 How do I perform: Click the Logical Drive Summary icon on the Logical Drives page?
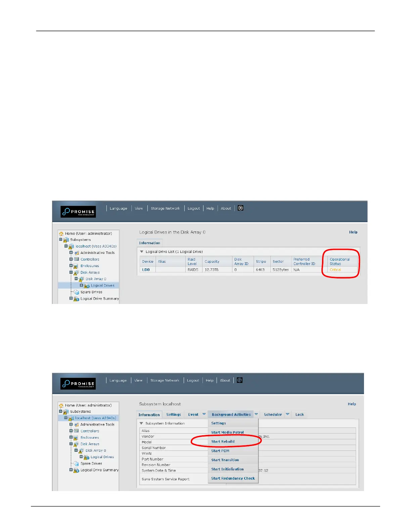(77, 299)
